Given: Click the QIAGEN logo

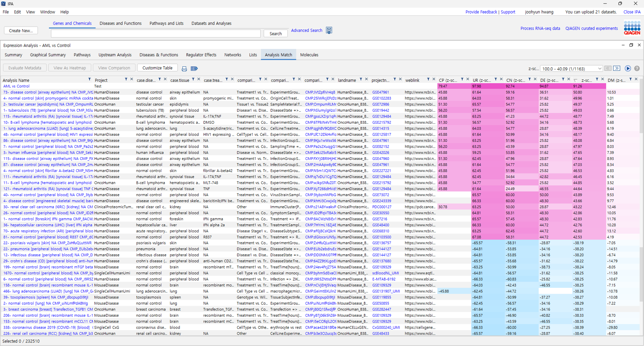Looking at the screenshot, I should coord(632,28).
